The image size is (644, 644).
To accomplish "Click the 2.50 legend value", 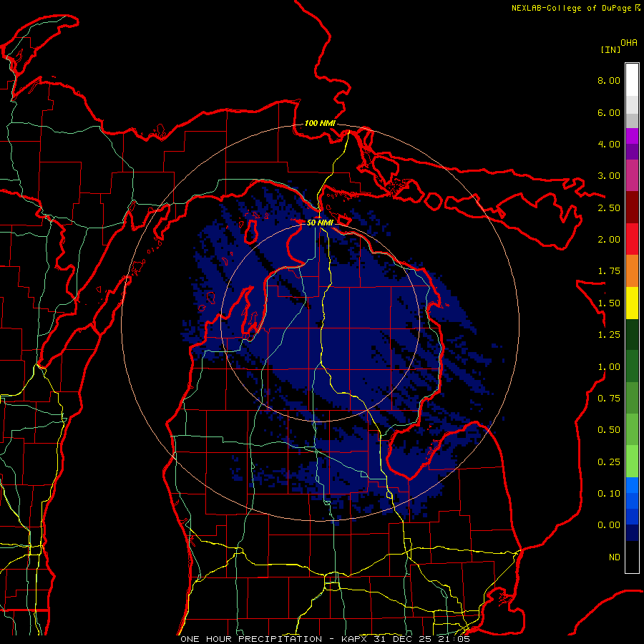I will point(609,208).
